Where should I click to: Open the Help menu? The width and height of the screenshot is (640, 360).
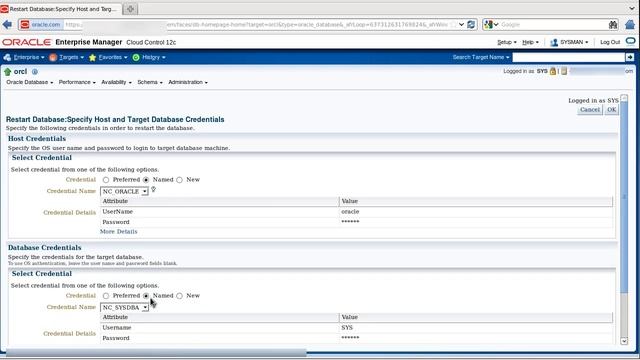[530, 42]
